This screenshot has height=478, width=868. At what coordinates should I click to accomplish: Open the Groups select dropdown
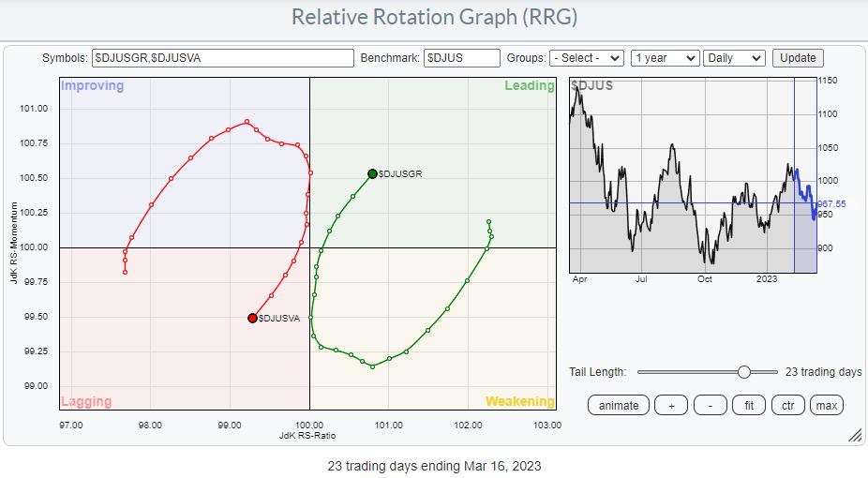pos(587,58)
